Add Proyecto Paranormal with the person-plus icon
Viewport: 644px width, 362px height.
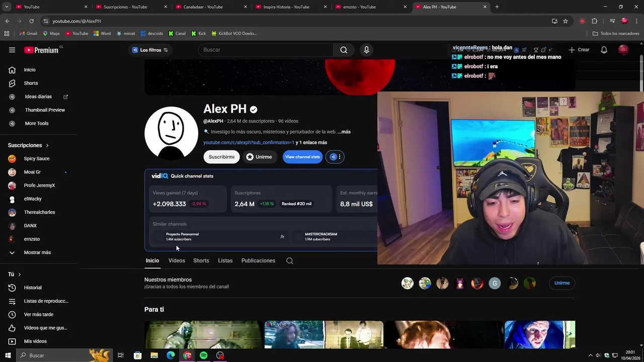282,236
